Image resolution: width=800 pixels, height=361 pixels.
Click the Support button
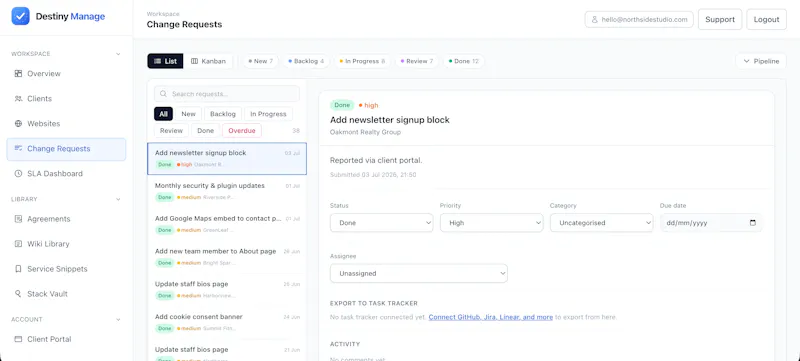[x=720, y=19]
